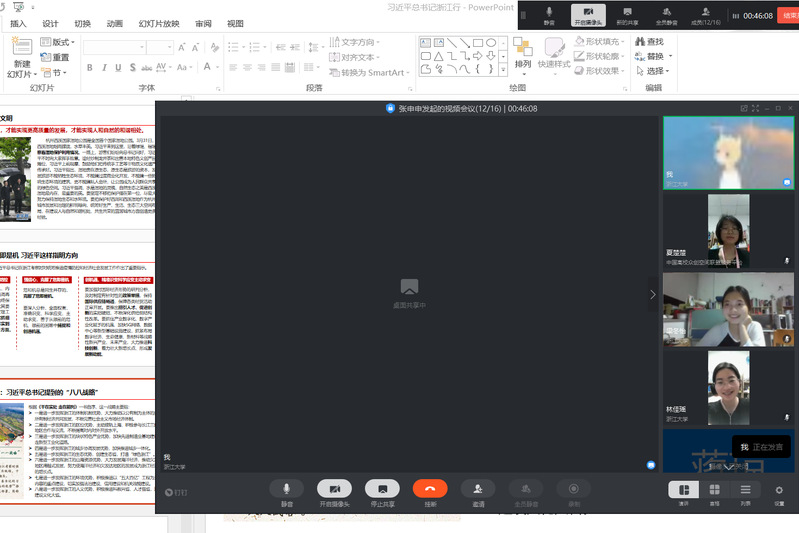Open font color A picker

click(210, 67)
